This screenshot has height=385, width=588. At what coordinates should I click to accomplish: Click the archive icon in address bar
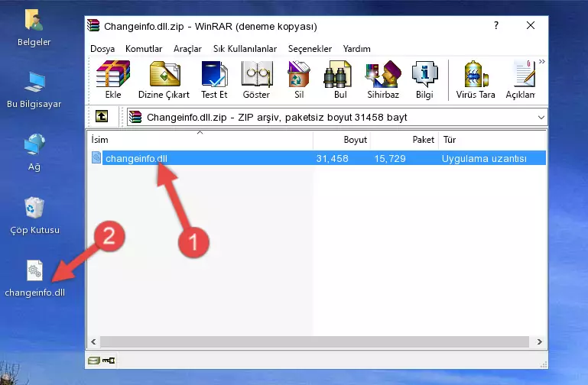pos(135,117)
